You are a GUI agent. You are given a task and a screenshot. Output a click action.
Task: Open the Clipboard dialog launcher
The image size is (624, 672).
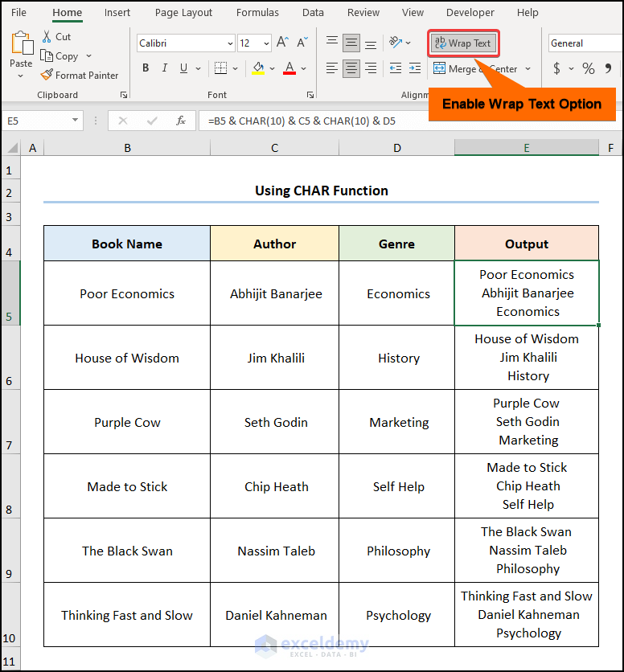coord(124,95)
